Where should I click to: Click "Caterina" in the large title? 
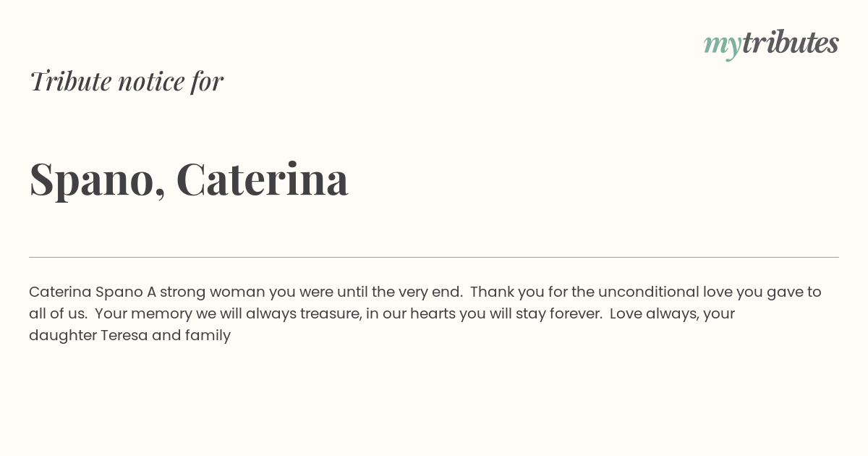262,178
